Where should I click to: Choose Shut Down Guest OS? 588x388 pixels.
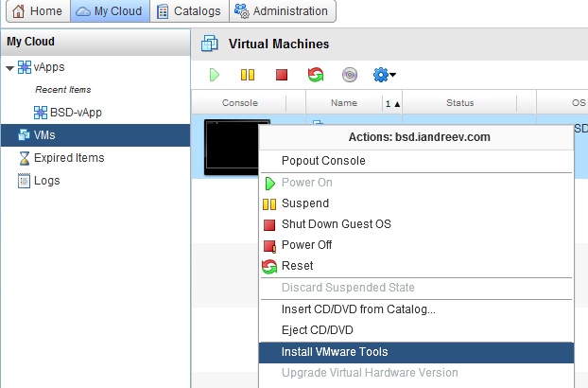[416, 224]
